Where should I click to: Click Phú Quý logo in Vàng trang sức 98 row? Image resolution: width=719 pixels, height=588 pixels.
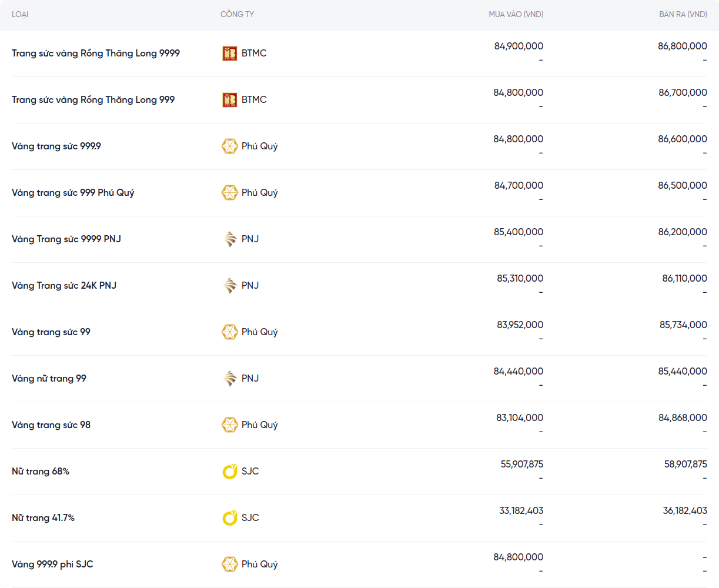coord(229,425)
